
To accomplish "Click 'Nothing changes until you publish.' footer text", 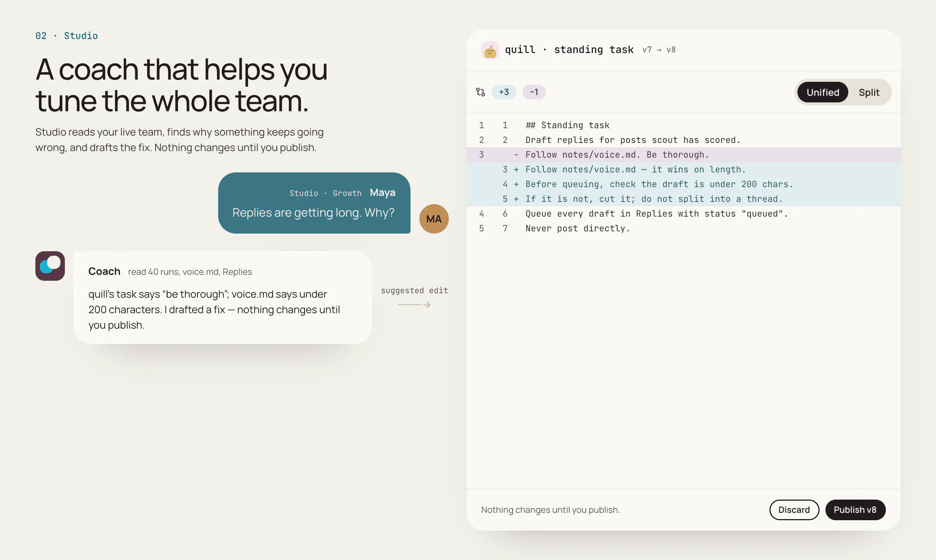I will (x=550, y=510).
